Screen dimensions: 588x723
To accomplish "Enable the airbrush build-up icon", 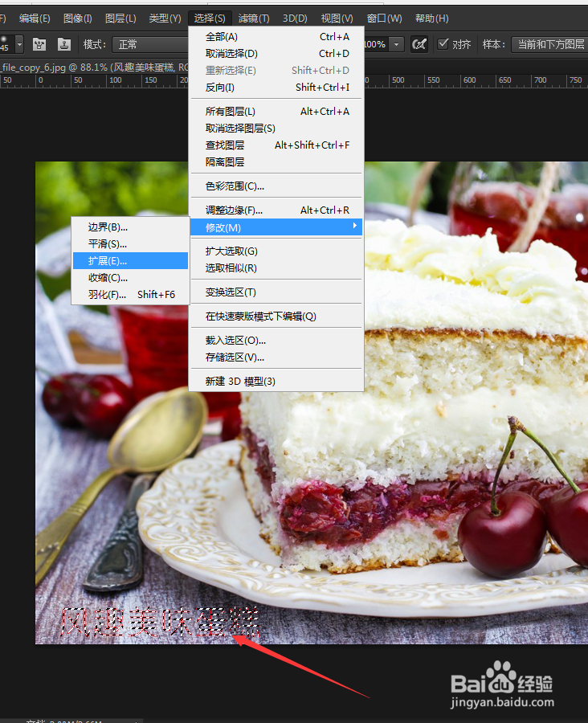I will coord(419,44).
